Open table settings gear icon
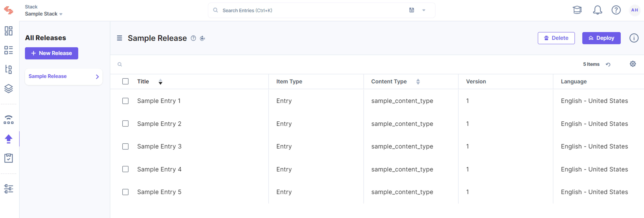644x218 pixels. pos(632,64)
